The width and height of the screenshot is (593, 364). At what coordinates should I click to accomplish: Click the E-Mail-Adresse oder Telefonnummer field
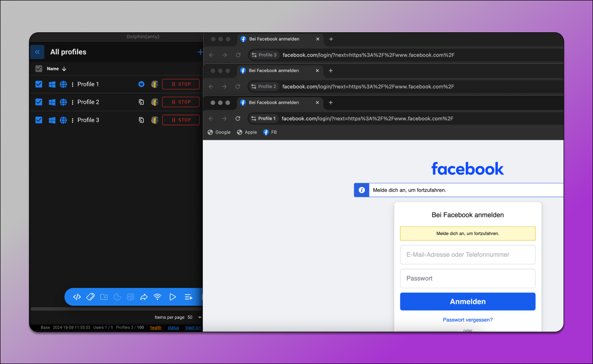[x=467, y=255]
